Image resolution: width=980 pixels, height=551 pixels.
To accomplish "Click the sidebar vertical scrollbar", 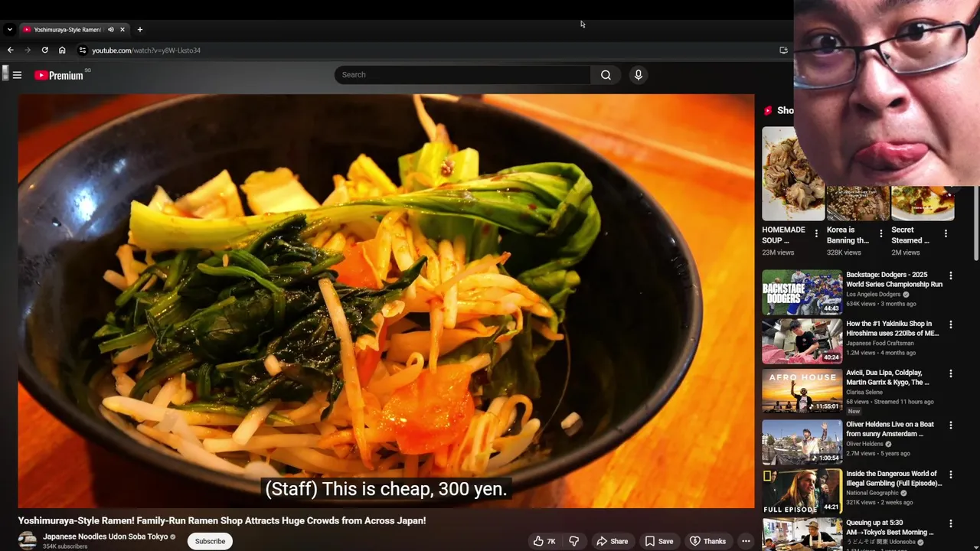I will [975, 222].
